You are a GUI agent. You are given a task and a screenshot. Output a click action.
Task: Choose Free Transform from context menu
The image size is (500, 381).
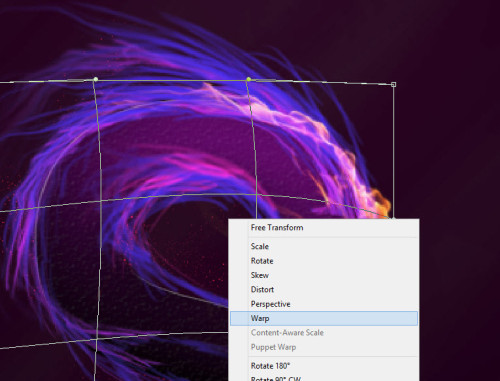pos(324,228)
